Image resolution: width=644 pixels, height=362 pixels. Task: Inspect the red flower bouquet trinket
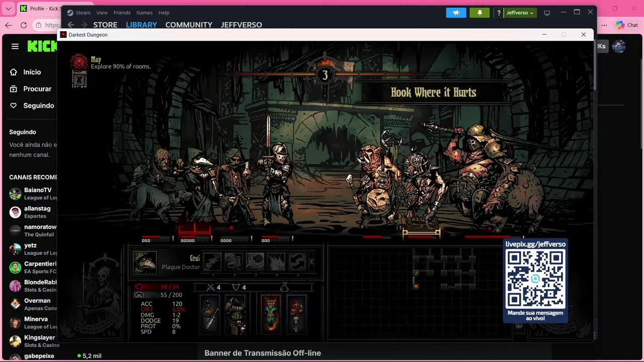click(296, 314)
